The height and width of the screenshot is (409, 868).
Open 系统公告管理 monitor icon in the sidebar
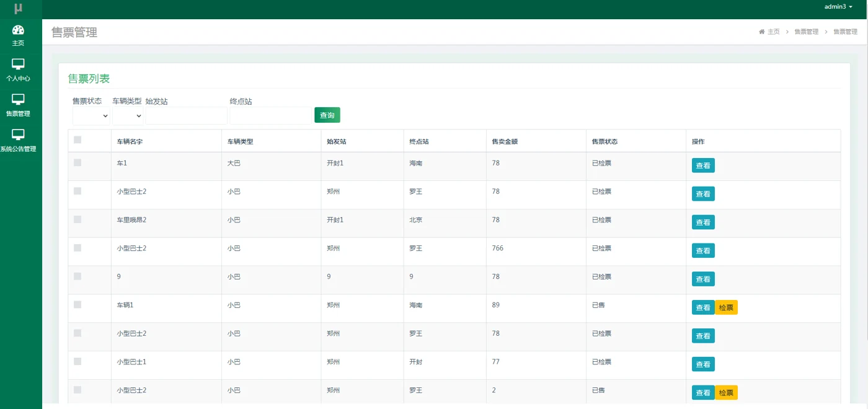(18, 134)
